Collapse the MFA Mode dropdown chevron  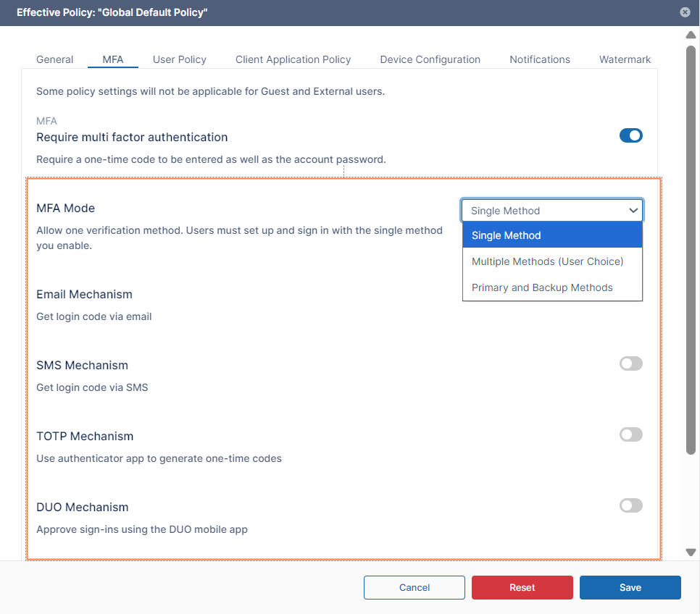[x=633, y=211]
